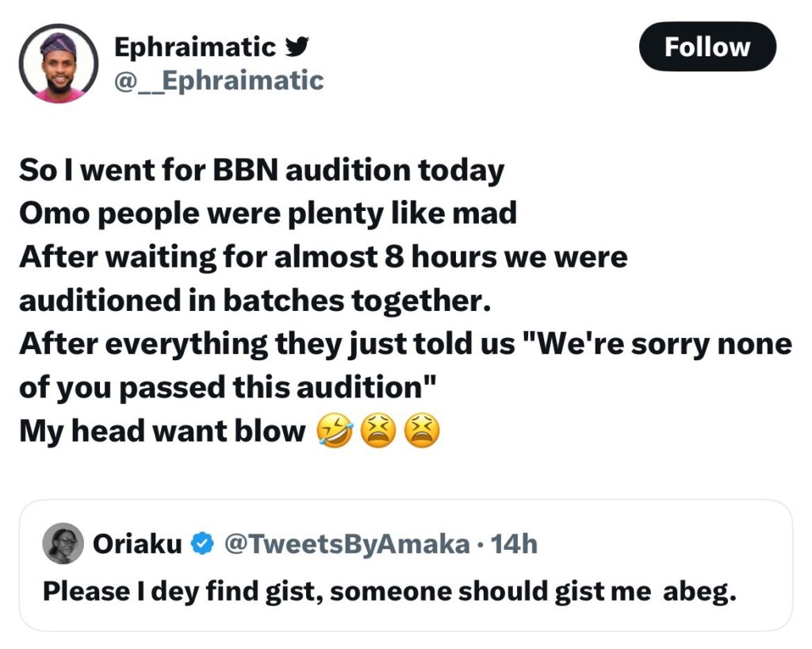
Task: Click the Follow button
Action: coord(707,47)
